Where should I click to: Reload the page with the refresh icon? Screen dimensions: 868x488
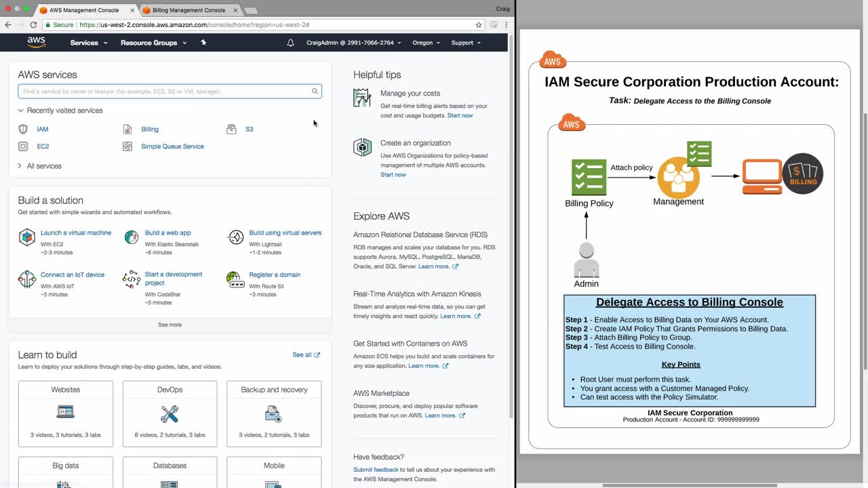point(33,24)
